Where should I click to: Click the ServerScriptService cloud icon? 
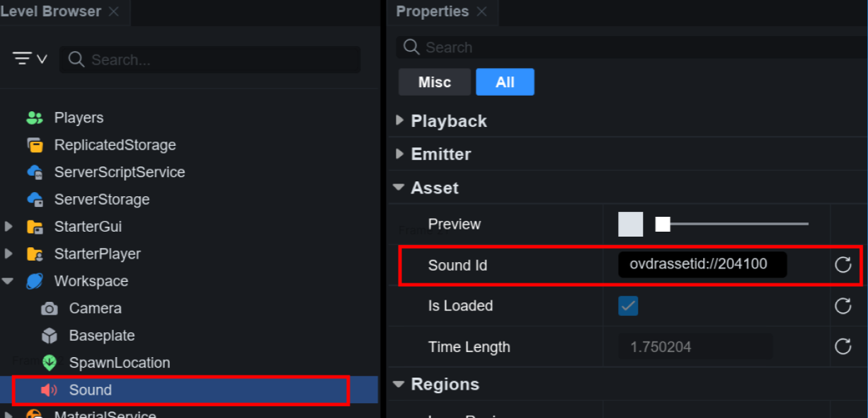coord(35,172)
